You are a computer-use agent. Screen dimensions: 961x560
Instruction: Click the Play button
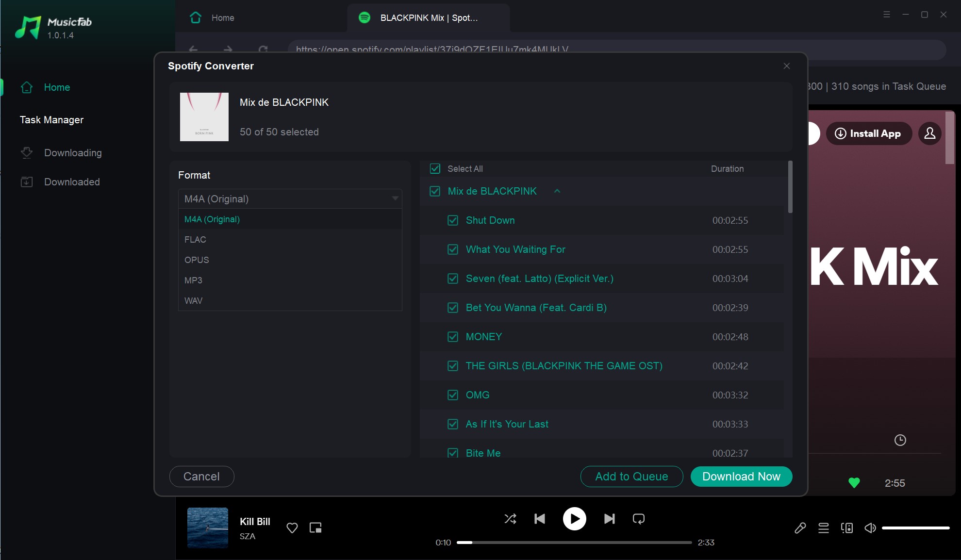tap(575, 519)
